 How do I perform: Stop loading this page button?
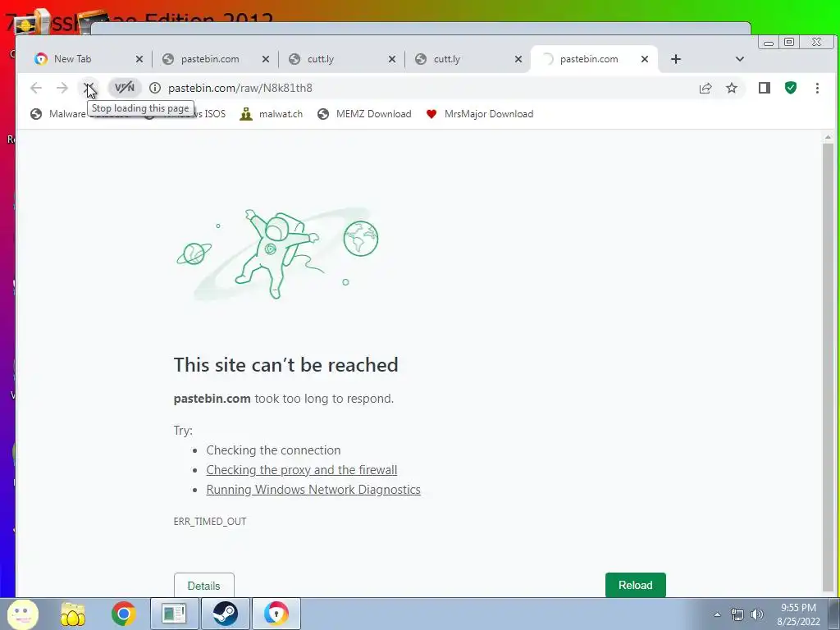pyautogui.click(x=89, y=88)
